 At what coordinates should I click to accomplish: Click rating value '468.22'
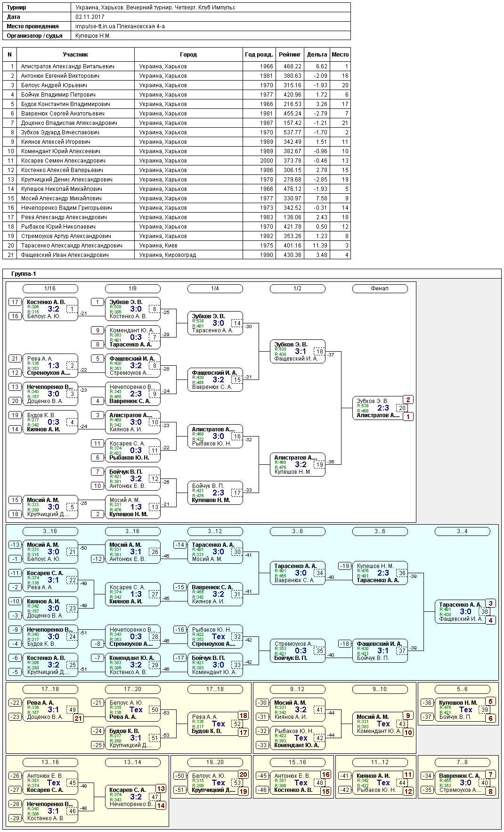tap(293, 66)
